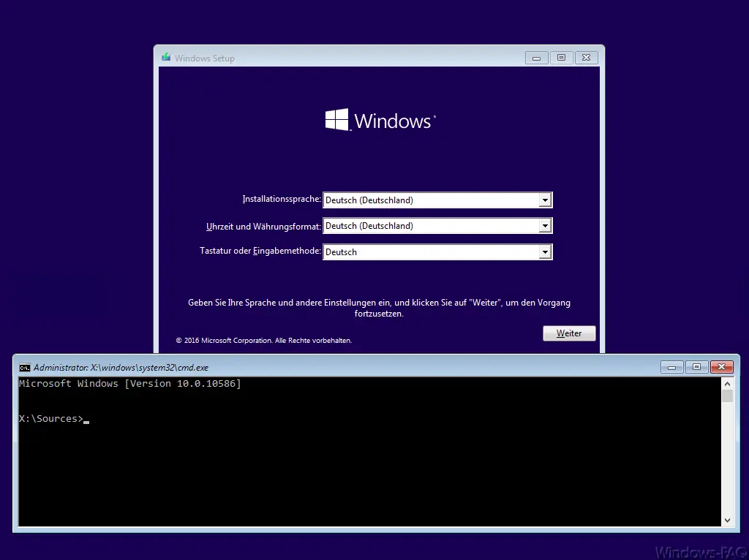The height and width of the screenshot is (560, 749).
Task: Click the Microsoft Windows version line in cmd
Action: pyautogui.click(x=130, y=384)
